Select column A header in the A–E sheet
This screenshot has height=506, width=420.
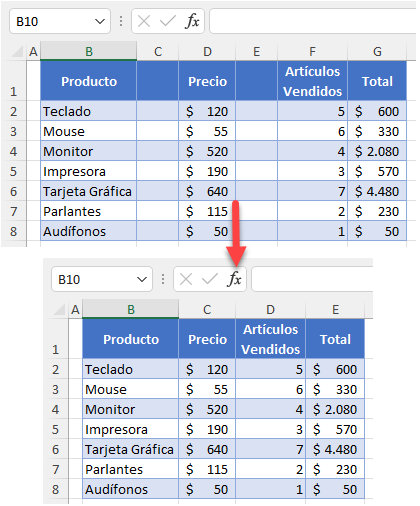pyautogui.click(x=75, y=310)
